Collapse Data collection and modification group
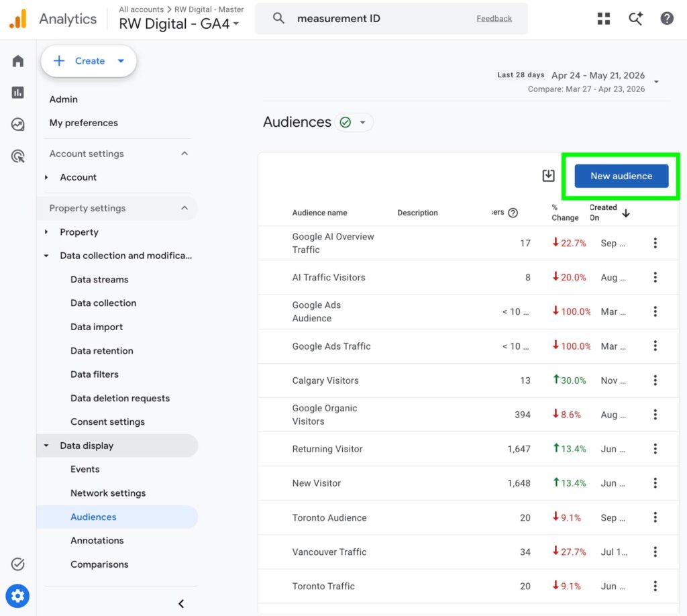Image resolution: width=687 pixels, height=616 pixels. 46,256
